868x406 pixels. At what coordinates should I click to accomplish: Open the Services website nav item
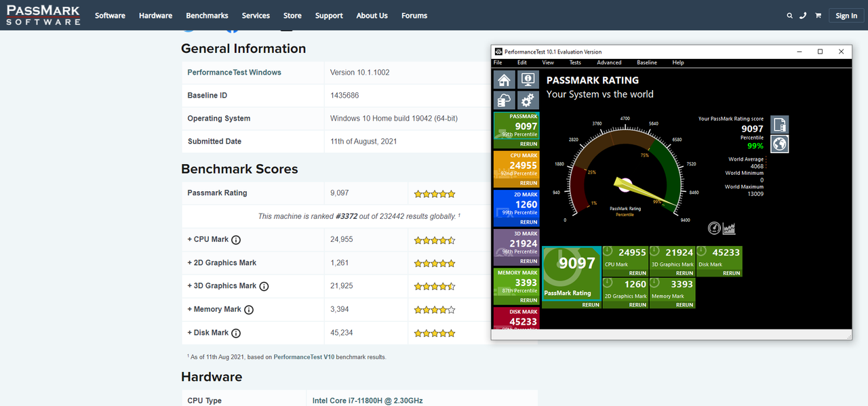pos(256,16)
